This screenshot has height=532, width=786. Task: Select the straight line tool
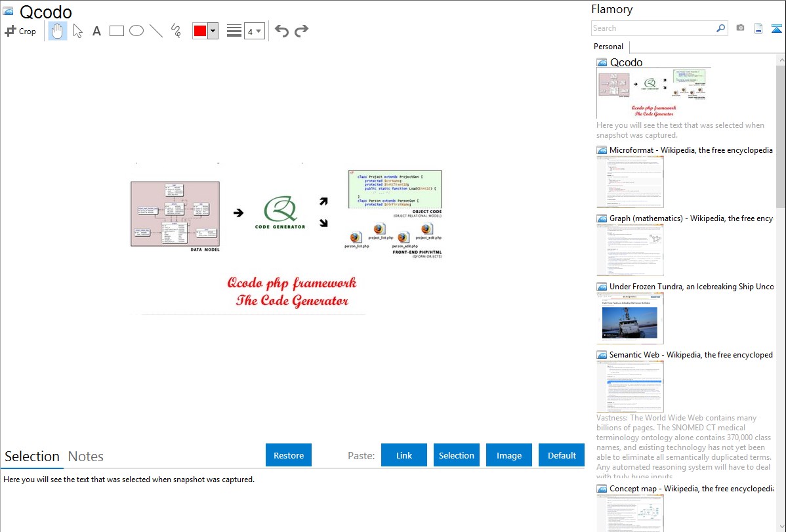click(x=156, y=31)
